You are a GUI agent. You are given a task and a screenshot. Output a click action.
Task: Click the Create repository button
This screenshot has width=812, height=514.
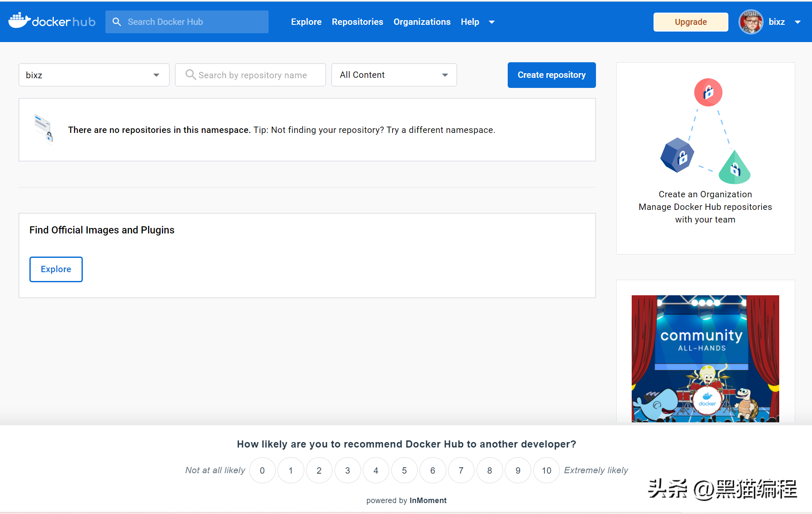pyautogui.click(x=551, y=75)
